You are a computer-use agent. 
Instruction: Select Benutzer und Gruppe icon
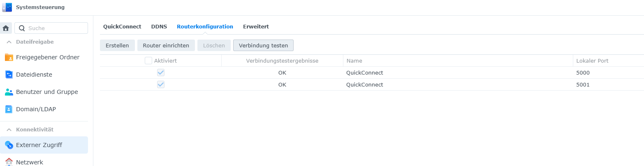(9, 92)
